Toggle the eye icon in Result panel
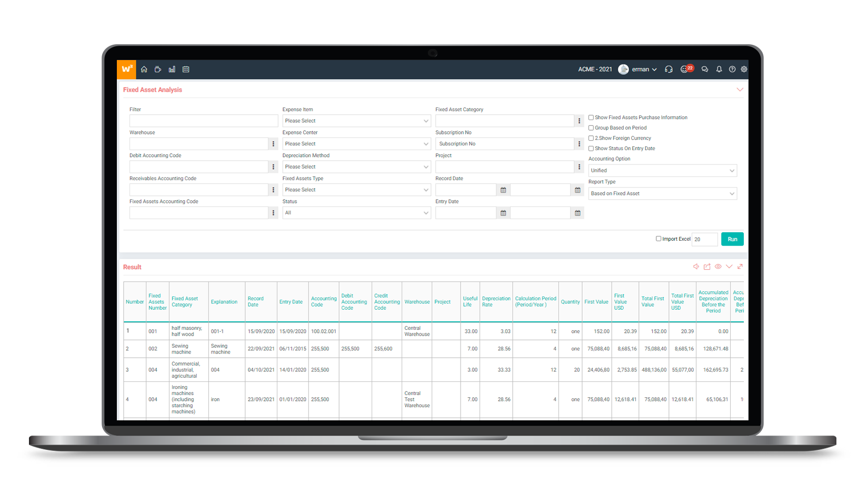Viewport: 868px width, 502px height. pyautogui.click(x=718, y=267)
